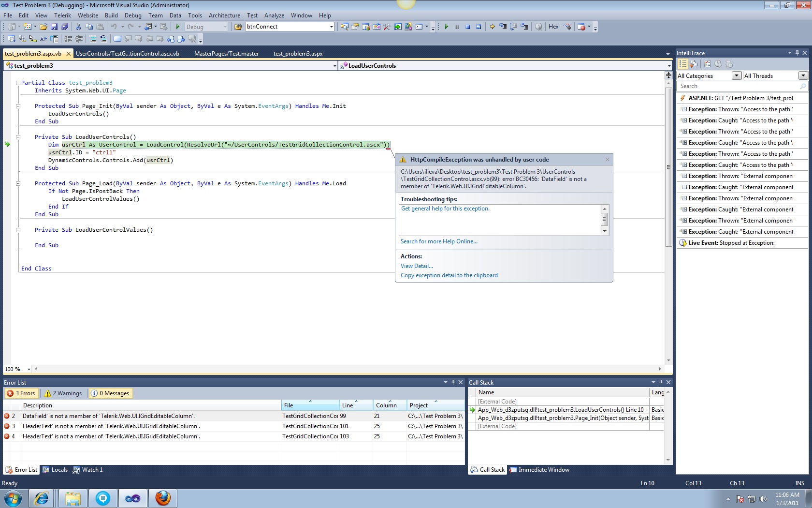The height and width of the screenshot is (508, 812).
Task: Click the View Detail link
Action: tap(417, 266)
